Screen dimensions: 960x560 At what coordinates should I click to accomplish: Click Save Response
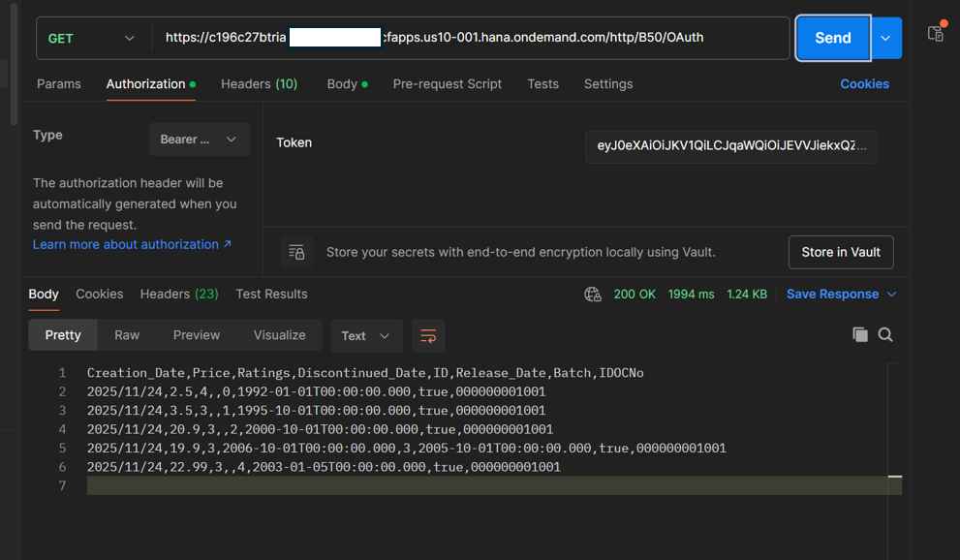pos(832,295)
